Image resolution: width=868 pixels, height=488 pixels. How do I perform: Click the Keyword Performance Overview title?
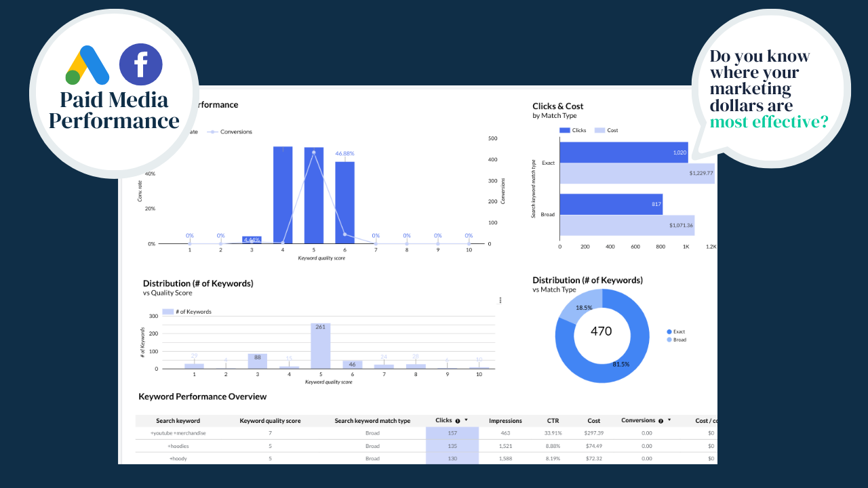(202, 396)
